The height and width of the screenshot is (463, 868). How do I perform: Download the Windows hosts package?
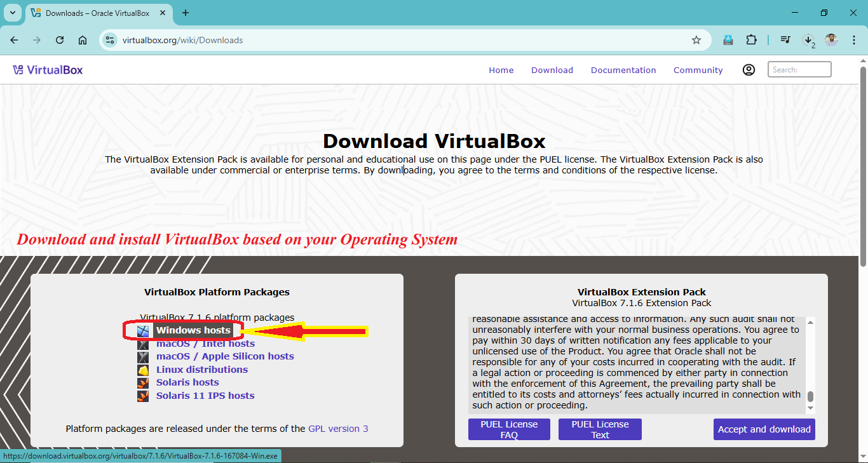pos(193,330)
